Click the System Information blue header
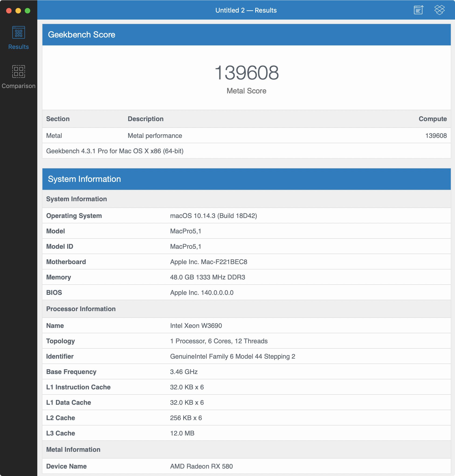 click(x=84, y=179)
